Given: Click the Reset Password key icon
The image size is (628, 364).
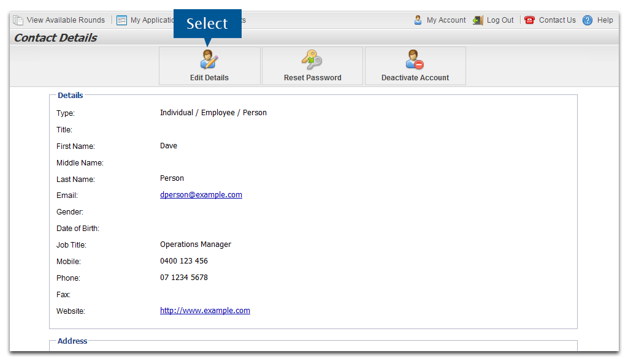Looking at the screenshot, I should (312, 59).
